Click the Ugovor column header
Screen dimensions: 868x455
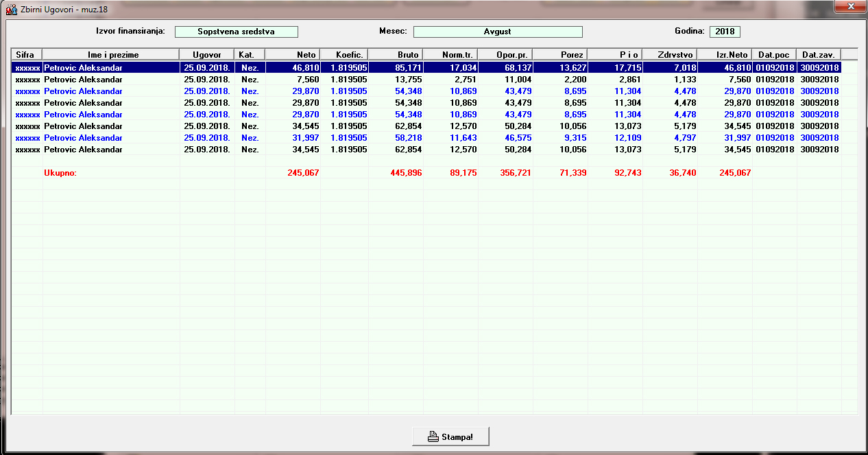coord(207,54)
